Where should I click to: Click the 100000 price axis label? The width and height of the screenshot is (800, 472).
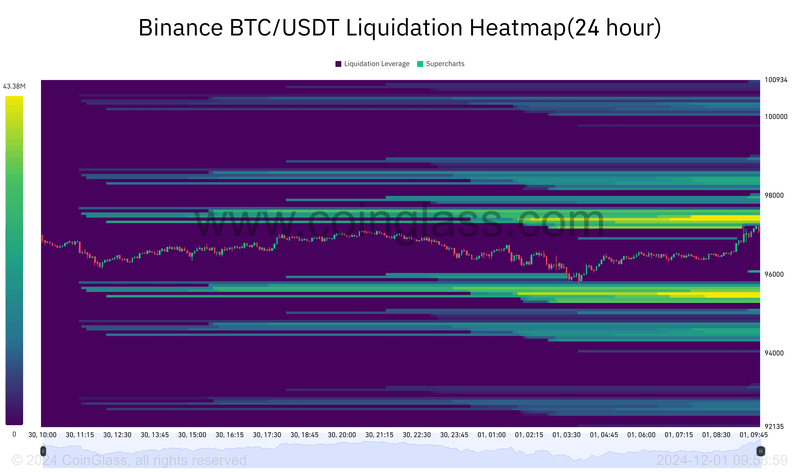tap(776, 117)
